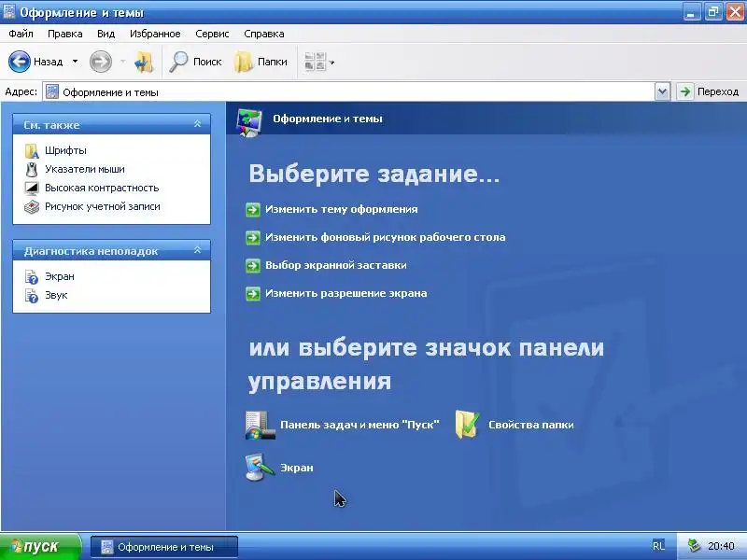
Task: Click the window title bar system icon
Action: click(x=9, y=12)
